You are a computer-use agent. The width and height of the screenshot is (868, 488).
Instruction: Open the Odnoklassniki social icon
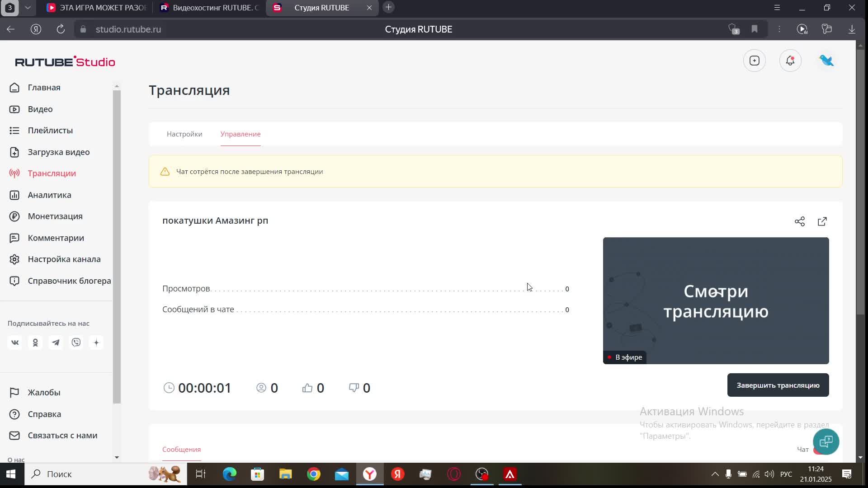coord(35,343)
